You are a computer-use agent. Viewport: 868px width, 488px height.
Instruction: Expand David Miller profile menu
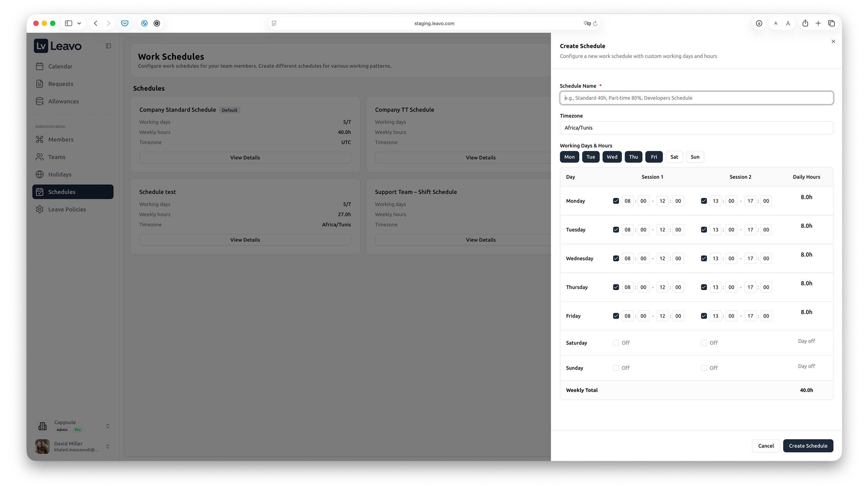click(107, 446)
